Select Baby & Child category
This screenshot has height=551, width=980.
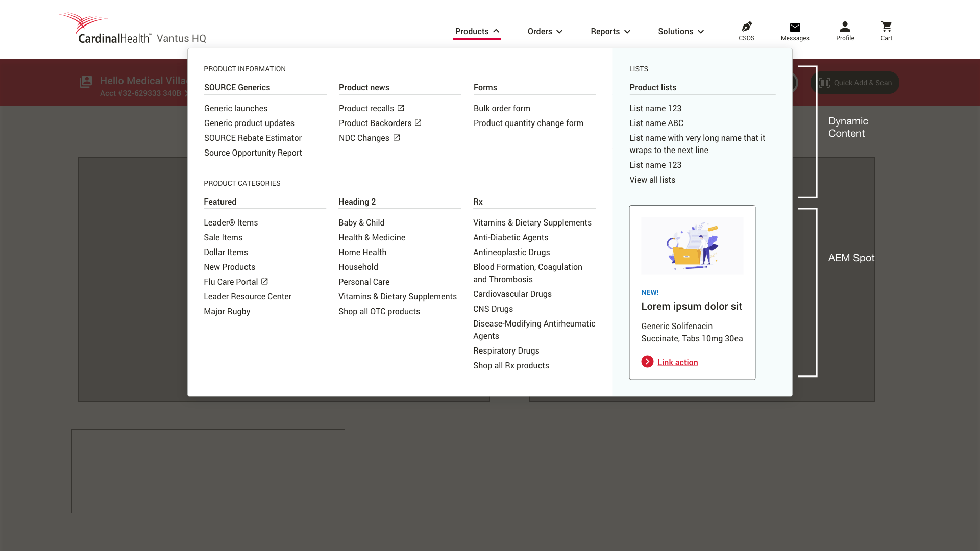361,222
